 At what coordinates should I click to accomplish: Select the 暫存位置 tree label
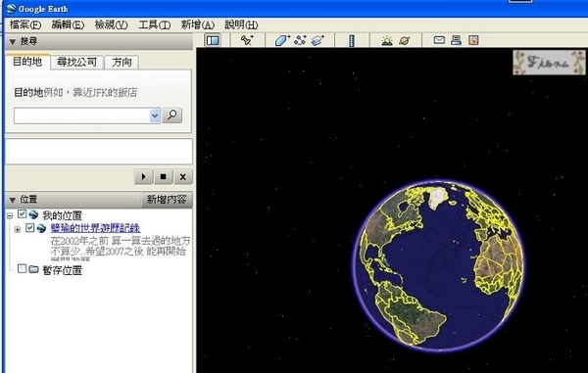[63, 269]
